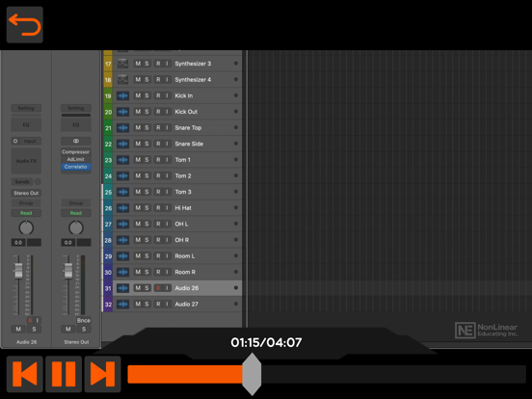
Task: Click track number 29 color strip
Action: click(108, 256)
